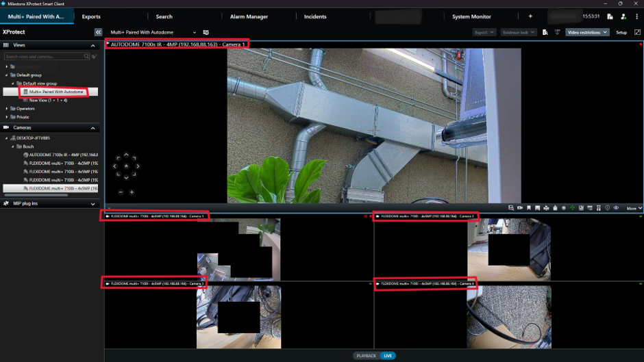The height and width of the screenshot is (362, 644).
Task: Open evidence lock list icon near clock
Action: pos(610,16)
